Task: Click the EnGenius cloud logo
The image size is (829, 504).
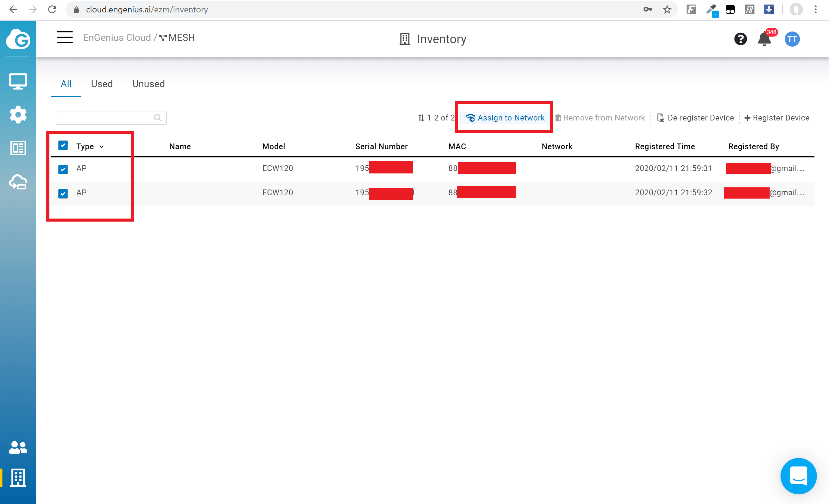Action: tap(18, 39)
